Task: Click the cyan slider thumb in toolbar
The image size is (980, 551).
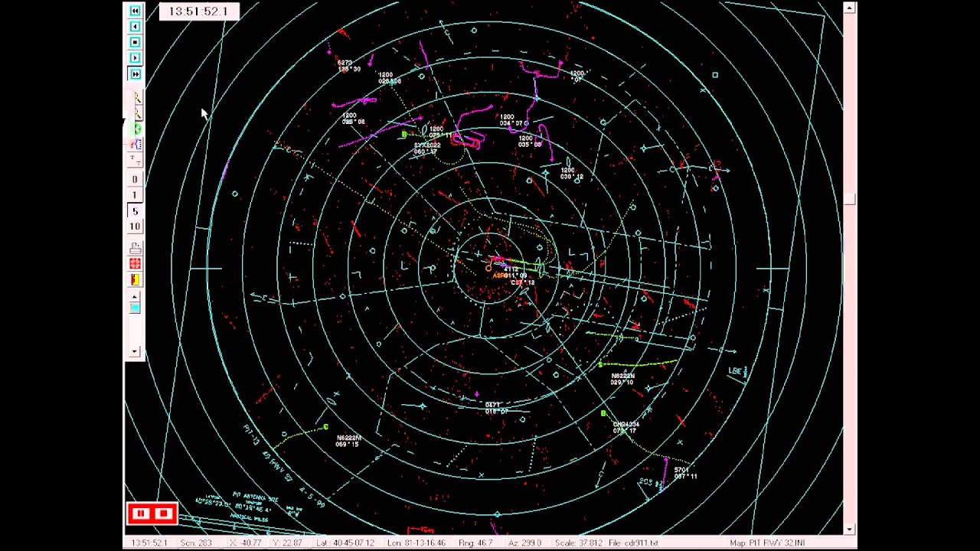Action: coord(135,307)
